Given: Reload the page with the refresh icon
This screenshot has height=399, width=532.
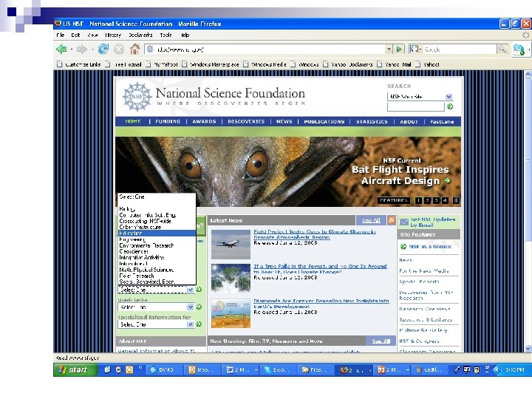Looking at the screenshot, I should coord(103,50).
